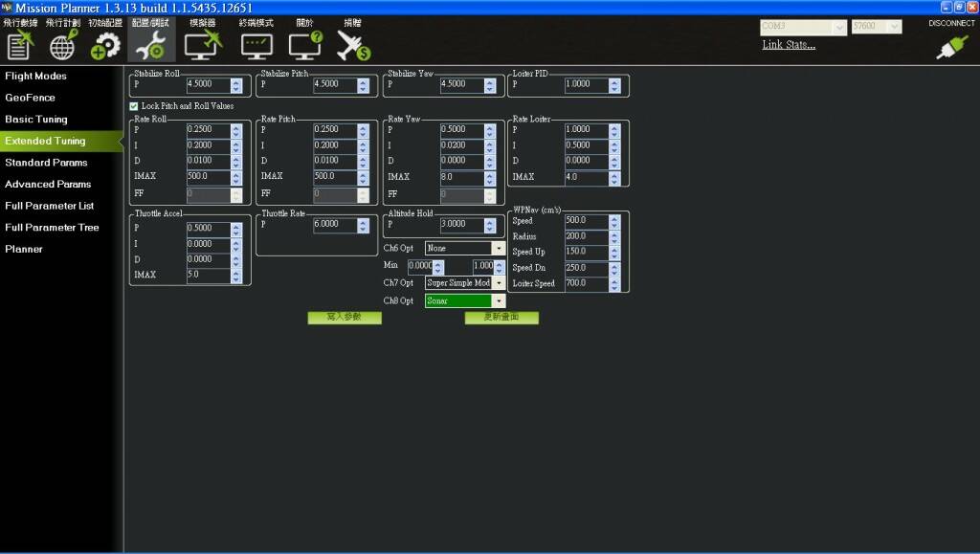The image size is (980, 554).
Task: Click the Disconnect plug icon
Action: click(951, 46)
